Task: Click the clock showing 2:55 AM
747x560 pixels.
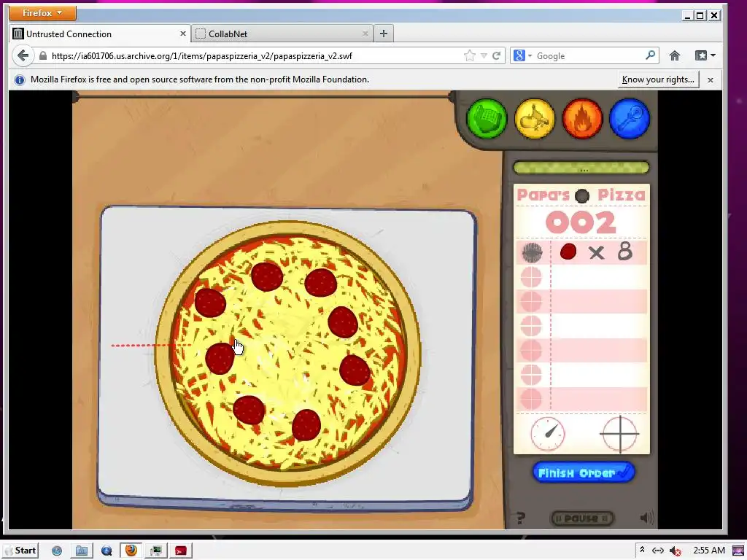Action: (709, 551)
